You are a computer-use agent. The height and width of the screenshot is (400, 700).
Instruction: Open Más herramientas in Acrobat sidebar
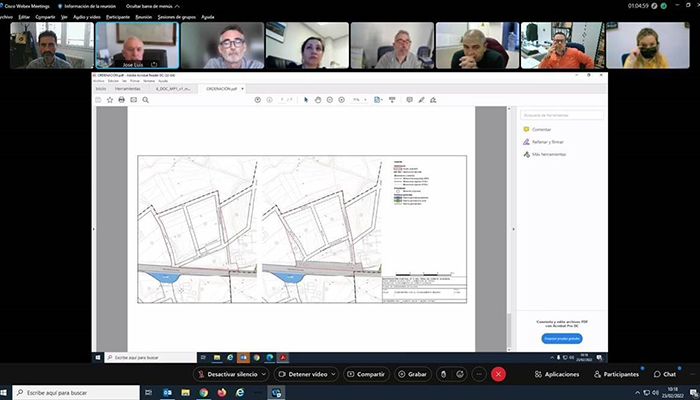(550, 154)
